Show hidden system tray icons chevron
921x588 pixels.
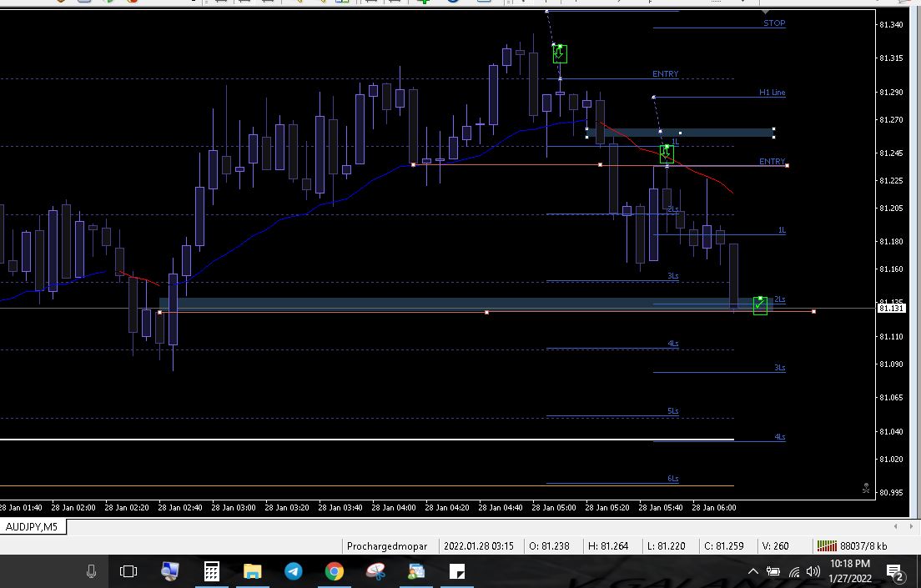click(753, 571)
